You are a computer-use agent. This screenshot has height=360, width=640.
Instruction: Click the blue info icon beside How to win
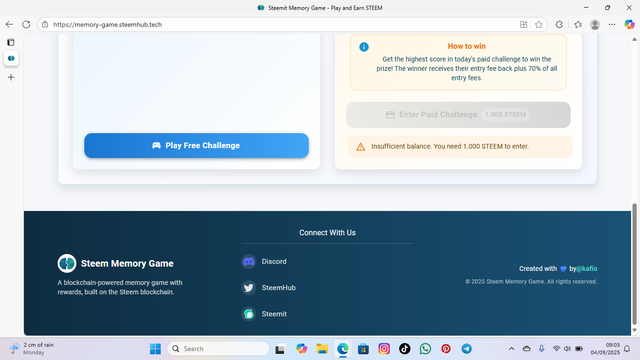(364, 47)
